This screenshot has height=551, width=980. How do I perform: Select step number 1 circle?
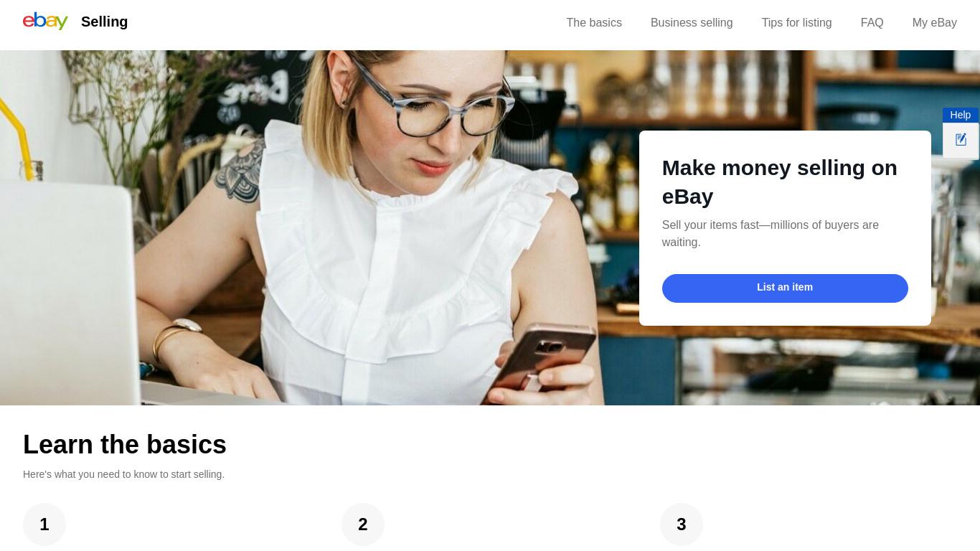click(44, 524)
